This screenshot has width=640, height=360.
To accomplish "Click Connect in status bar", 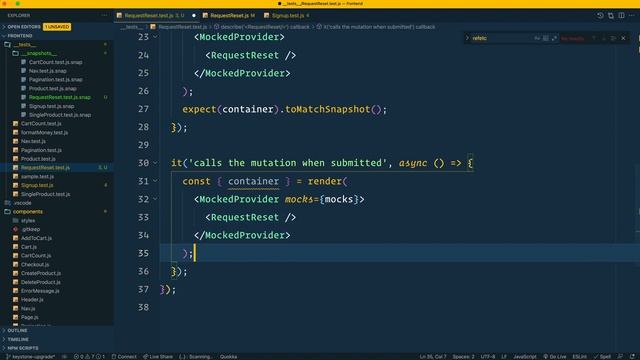I will 124,357.
